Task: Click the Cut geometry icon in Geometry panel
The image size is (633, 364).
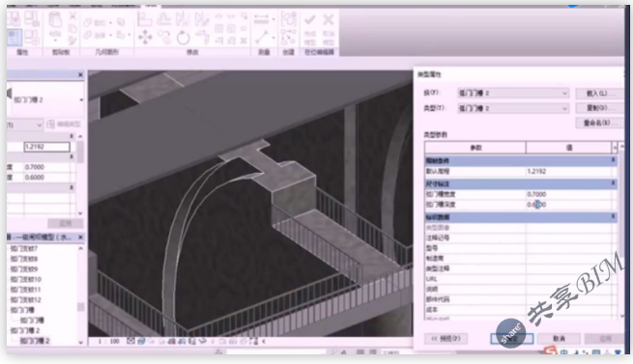Action: (88, 22)
